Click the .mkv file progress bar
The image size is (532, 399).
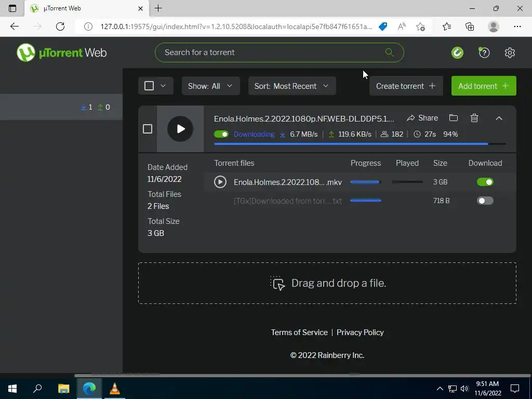pos(366,182)
